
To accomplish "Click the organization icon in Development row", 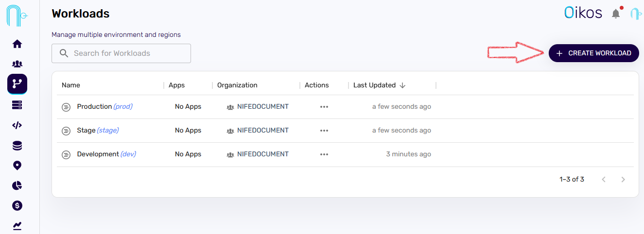I will pos(230,154).
